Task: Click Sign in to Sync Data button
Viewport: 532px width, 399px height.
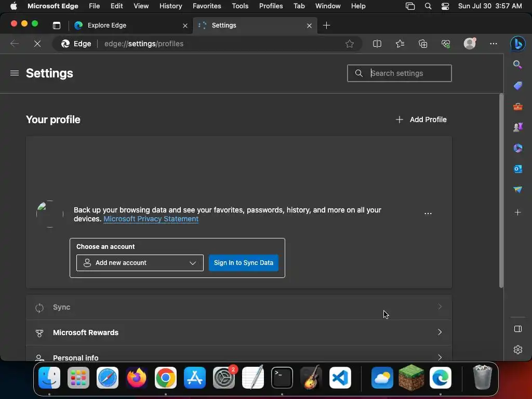Action: tap(244, 263)
